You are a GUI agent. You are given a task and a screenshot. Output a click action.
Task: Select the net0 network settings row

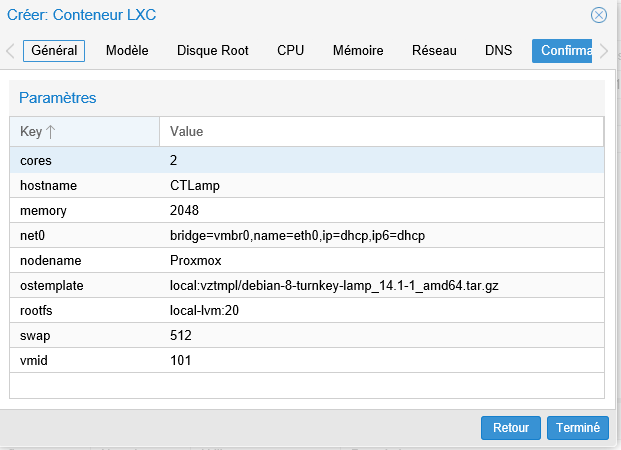[306, 236]
